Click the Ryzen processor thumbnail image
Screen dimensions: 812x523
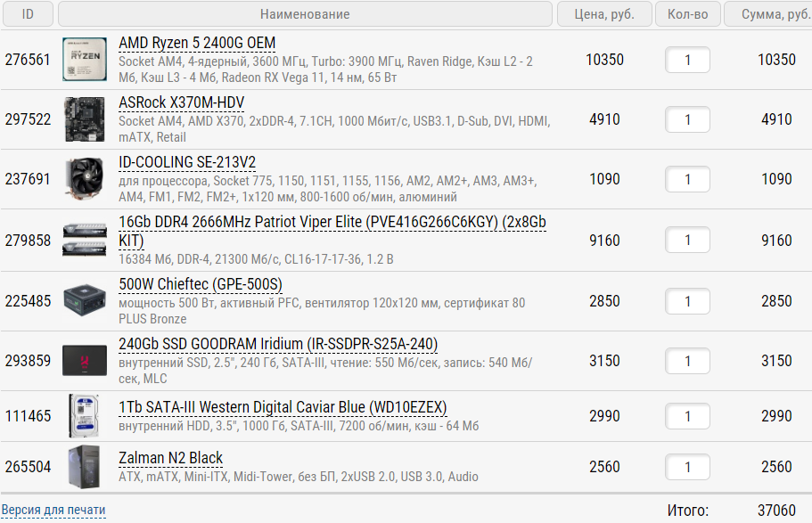point(85,59)
